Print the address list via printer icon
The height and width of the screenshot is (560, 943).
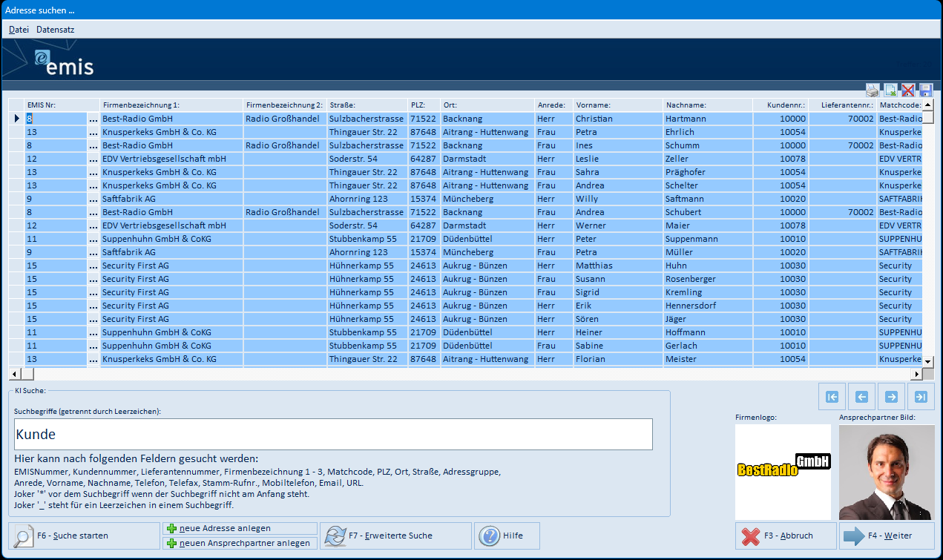tap(873, 90)
